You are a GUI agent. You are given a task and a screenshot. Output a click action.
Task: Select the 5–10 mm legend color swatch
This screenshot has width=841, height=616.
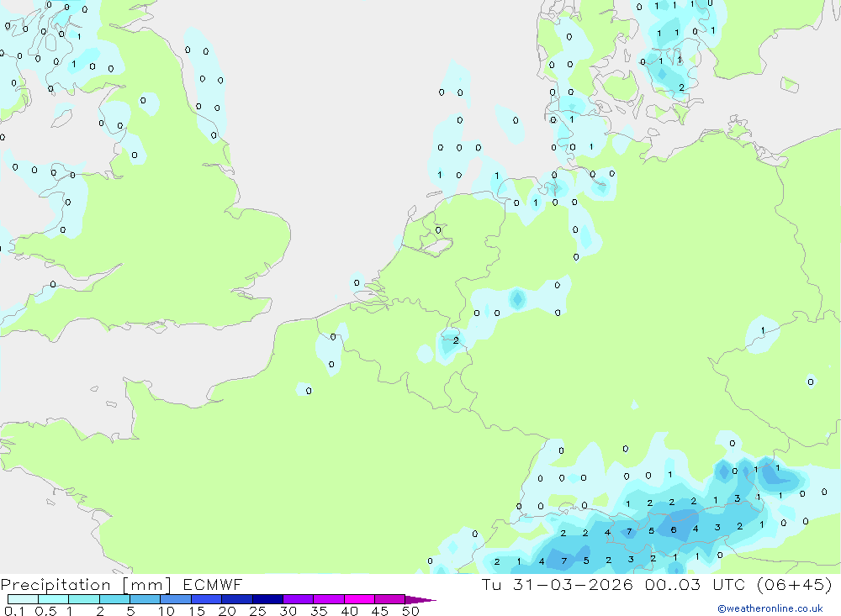pos(145,599)
